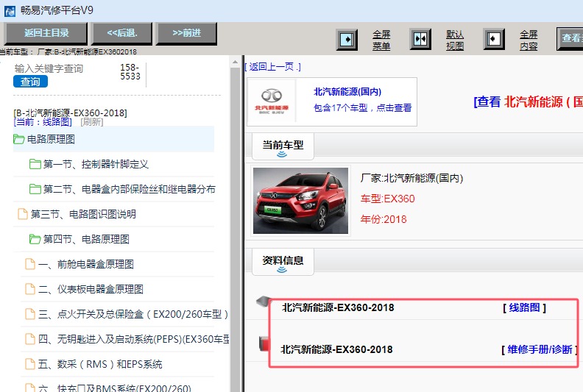Viewport: 583px width, 392px height.
Task: Click the 158-5533 number text
Action: pyautogui.click(x=130, y=72)
